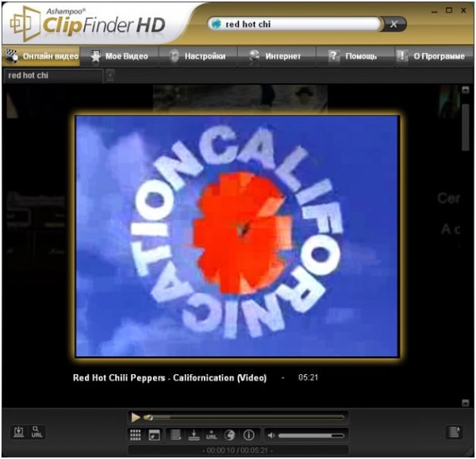
Task: Click the download-to-computer icon at left
Action: (x=19, y=432)
